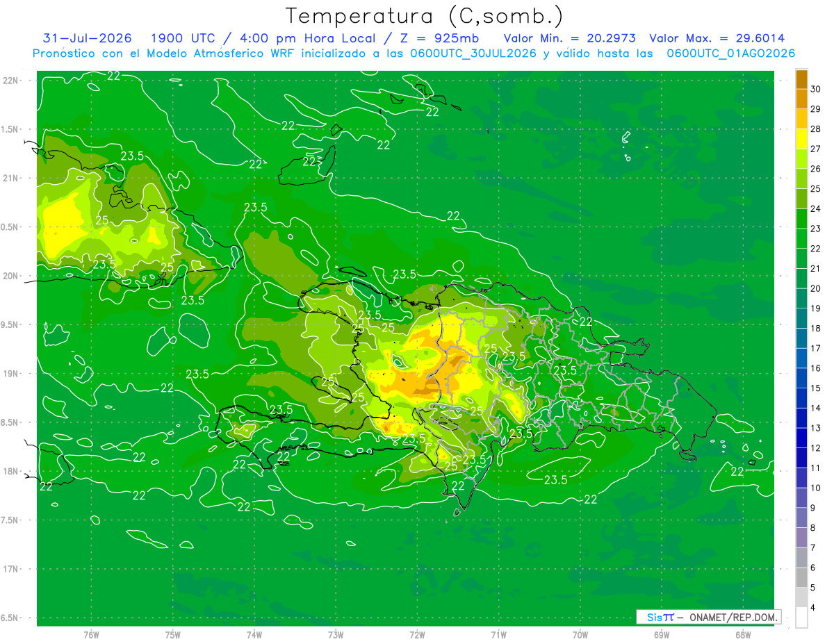Screen dimensions: 834x644
Task: Select the '0600UTC_01AGO2026' valid-until timestamp
Action: [730, 53]
